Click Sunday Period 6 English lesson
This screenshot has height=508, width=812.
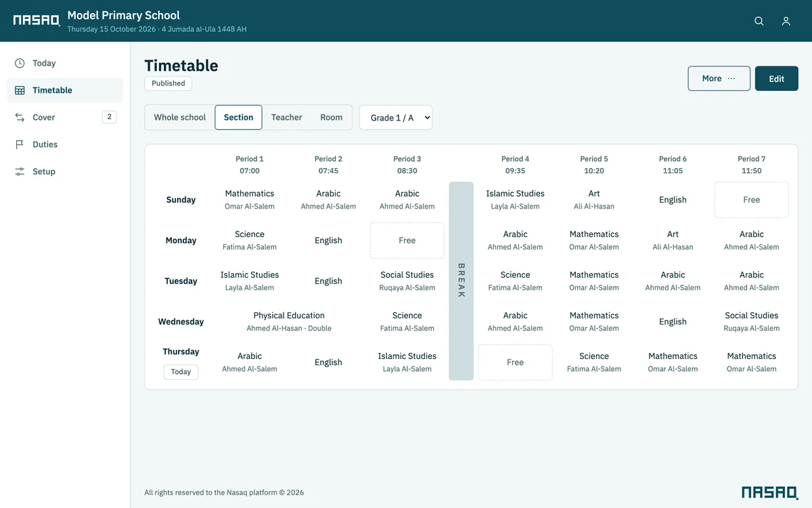click(x=673, y=200)
